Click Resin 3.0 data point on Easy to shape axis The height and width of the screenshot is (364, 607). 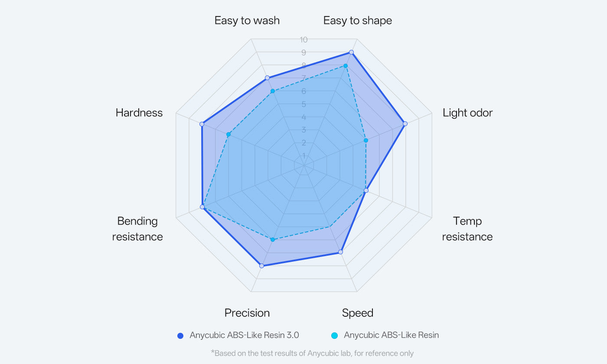352,52
